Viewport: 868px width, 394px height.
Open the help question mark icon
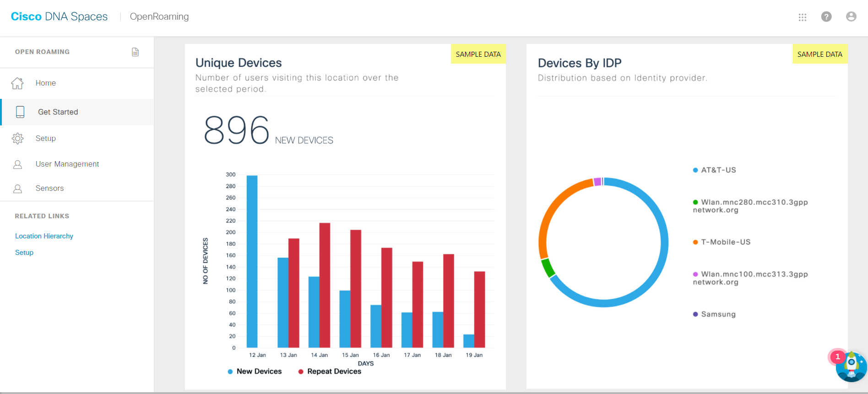826,16
